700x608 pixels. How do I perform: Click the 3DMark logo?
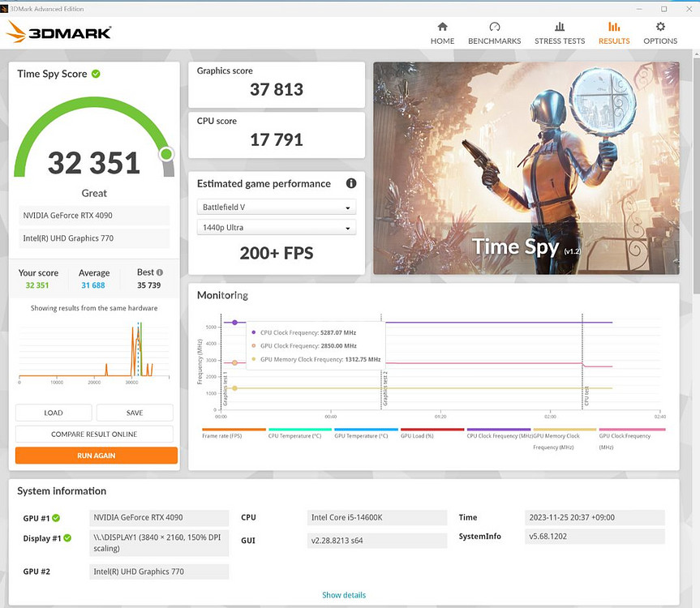[x=58, y=32]
